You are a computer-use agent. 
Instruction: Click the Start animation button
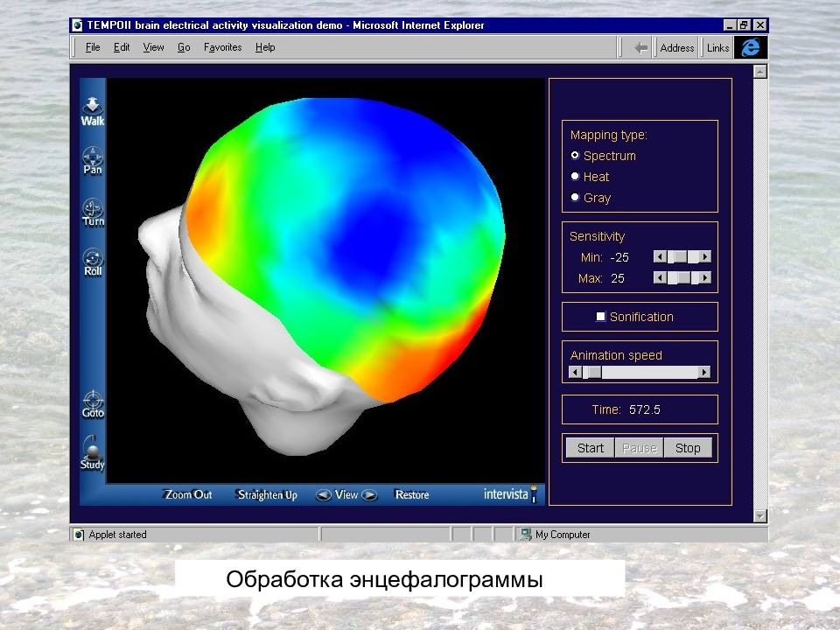pos(591,448)
